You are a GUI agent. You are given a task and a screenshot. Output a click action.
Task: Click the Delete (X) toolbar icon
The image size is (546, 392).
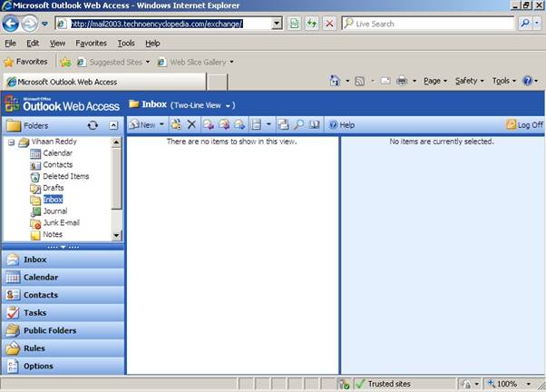click(191, 124)
